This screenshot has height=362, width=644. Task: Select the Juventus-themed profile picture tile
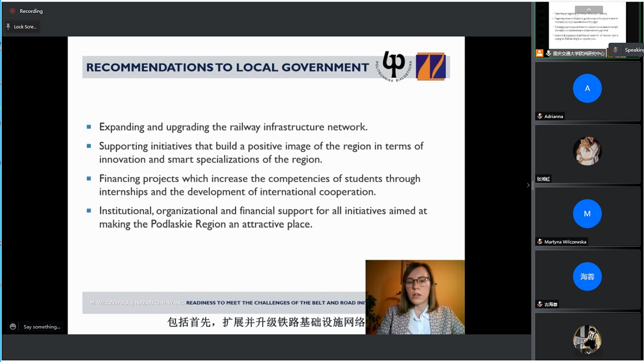point(587,339)
